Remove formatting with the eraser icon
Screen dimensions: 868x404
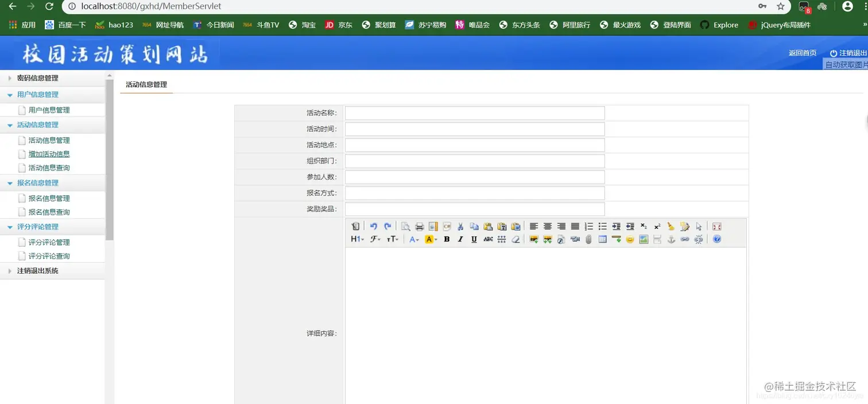[x=516, y=239]
